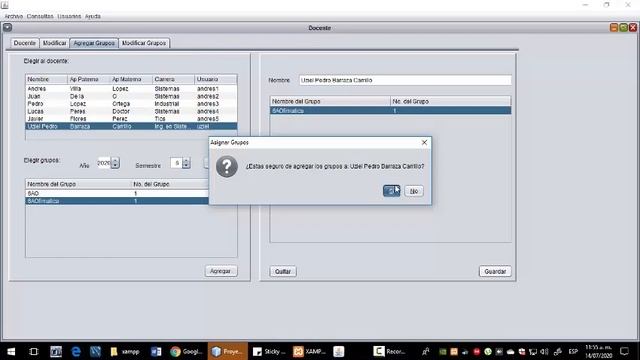Open the Recorder app in taskbar
640x360 pixels.
tap(390, 351)
